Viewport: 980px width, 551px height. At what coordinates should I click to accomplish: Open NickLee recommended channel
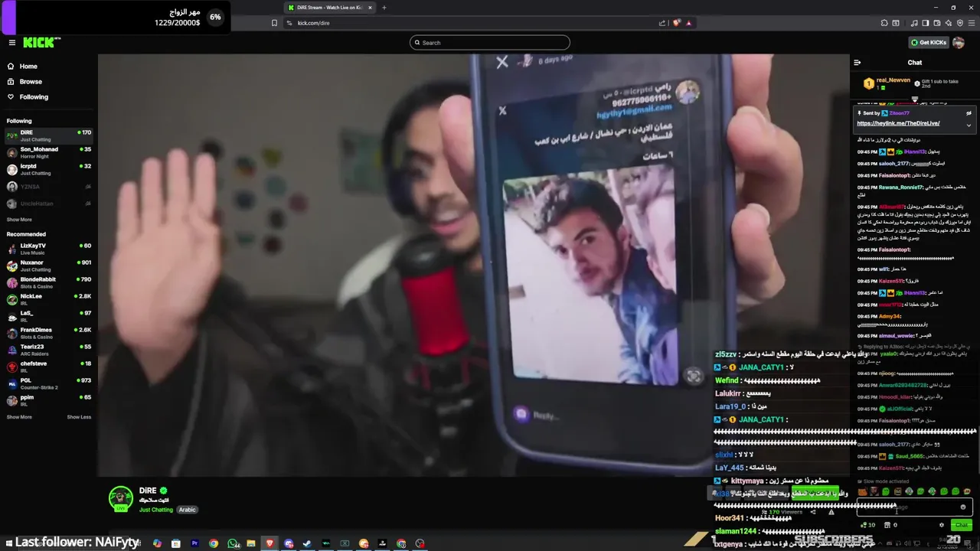tap(49, 299)
